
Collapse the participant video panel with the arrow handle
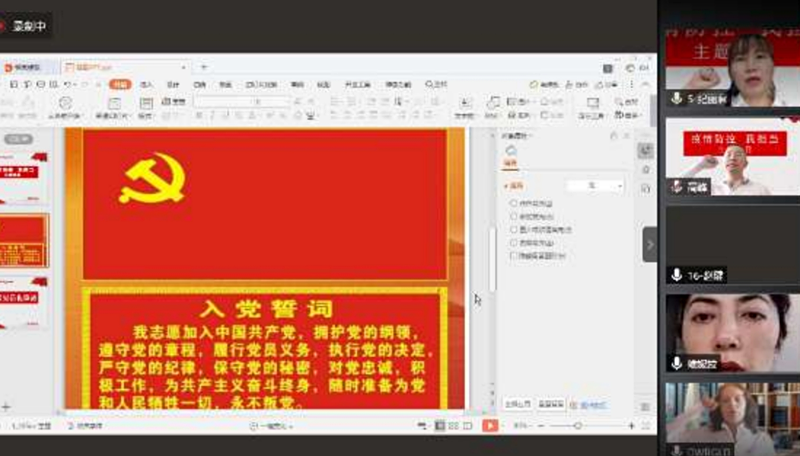(x=649, y=244)
